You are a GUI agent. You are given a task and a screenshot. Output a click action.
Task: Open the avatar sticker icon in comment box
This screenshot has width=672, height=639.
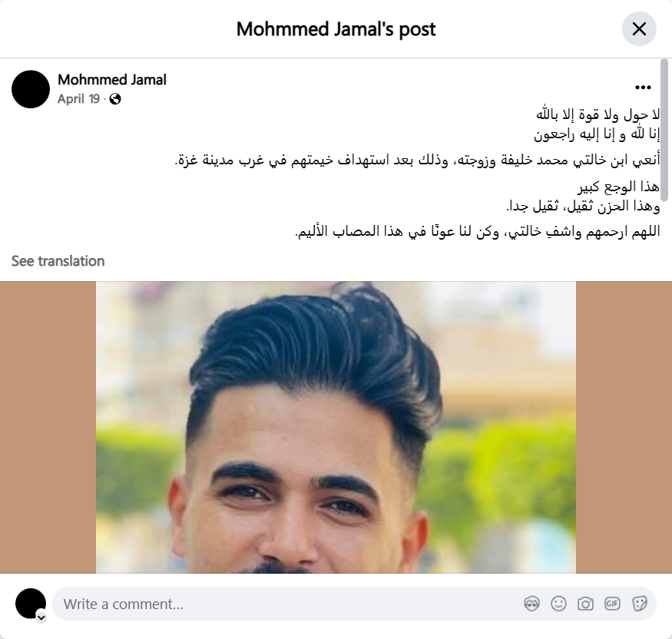click(x=531, y=604)
